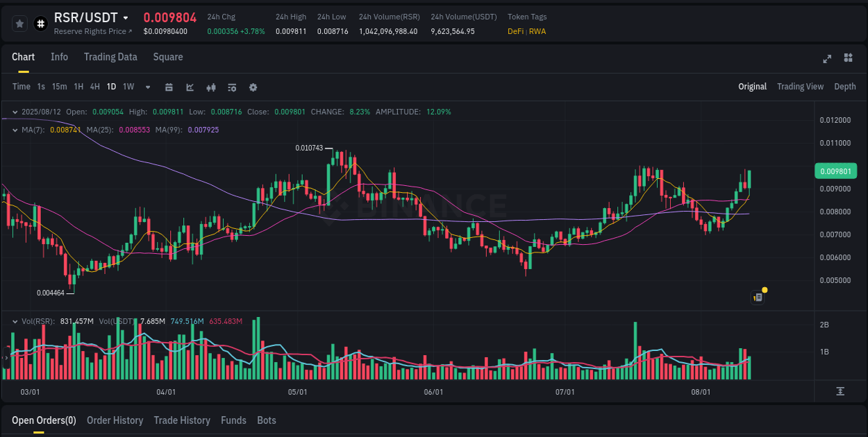Click the green 0.009801 price tag on the axis
The width and height of the screenshot is (868, 437).
(836, 171)
